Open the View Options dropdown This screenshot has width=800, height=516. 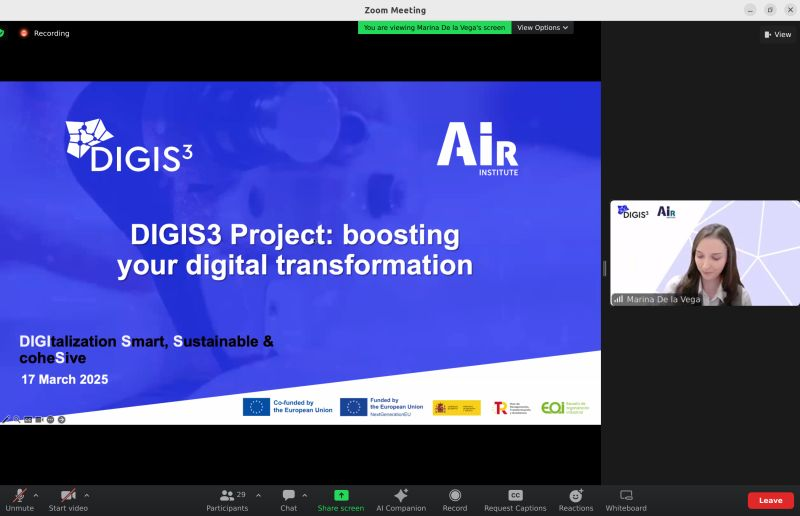(x=542, y=28)
